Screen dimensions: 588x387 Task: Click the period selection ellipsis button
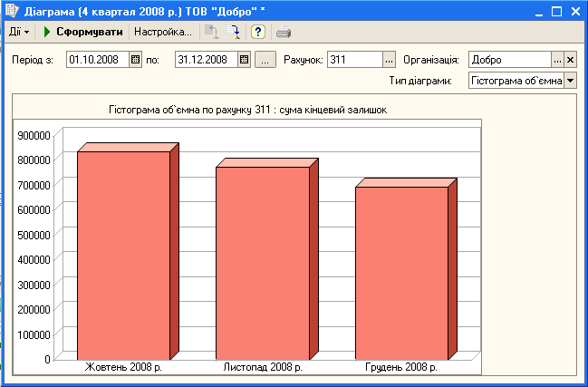pos(265,60)
